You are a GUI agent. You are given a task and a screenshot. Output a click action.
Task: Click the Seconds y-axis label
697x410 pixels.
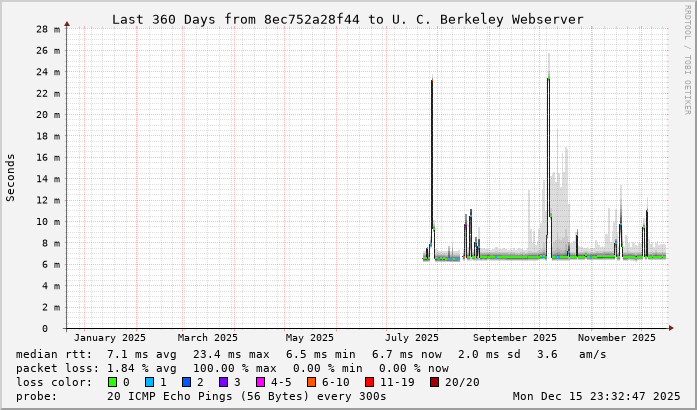click(x=11, y=177)
